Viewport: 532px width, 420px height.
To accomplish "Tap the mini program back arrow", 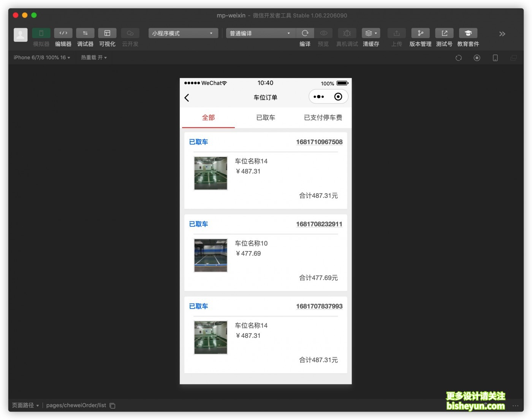I will pos(187,98).
